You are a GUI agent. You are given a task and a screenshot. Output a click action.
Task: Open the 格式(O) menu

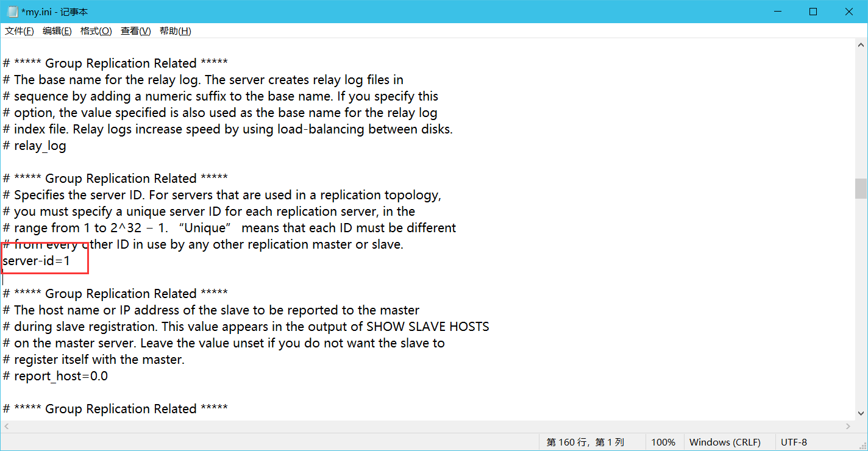[96, 31]
